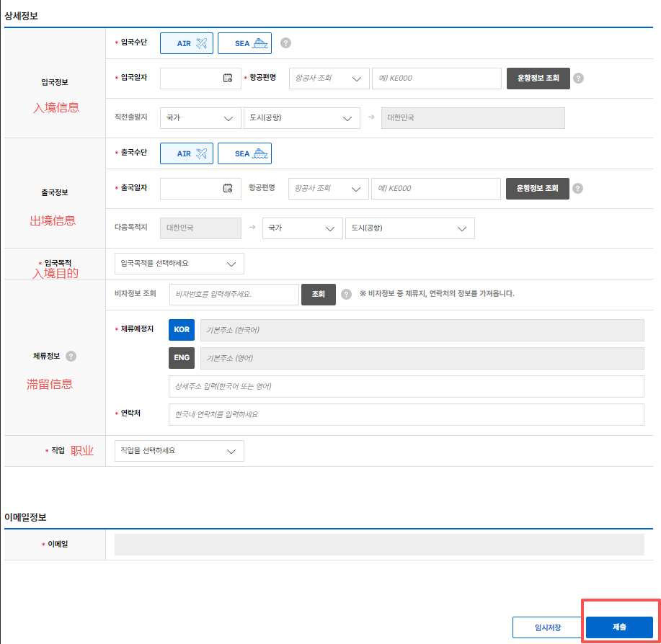Viewport: 661px width, 644px height.
Task: Focus the departure flight number field (예) KE000)
Action: 436,188
